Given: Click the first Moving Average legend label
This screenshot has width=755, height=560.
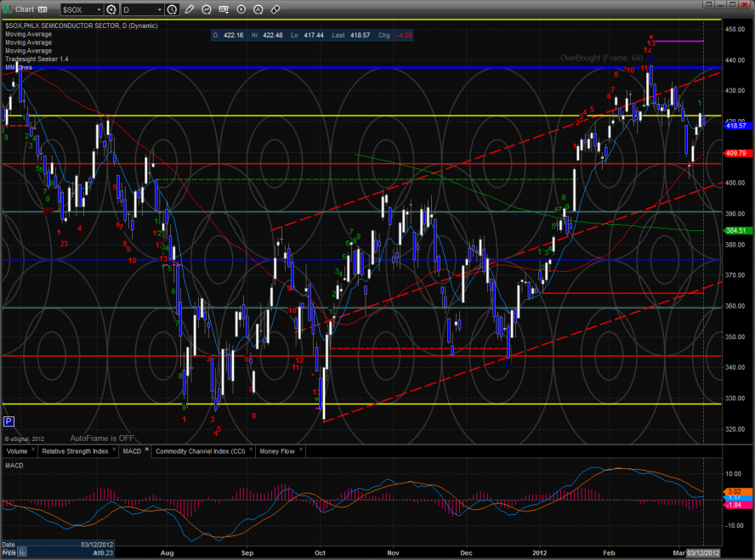Looking at the screenshot, I should click(x=28, y=34).
